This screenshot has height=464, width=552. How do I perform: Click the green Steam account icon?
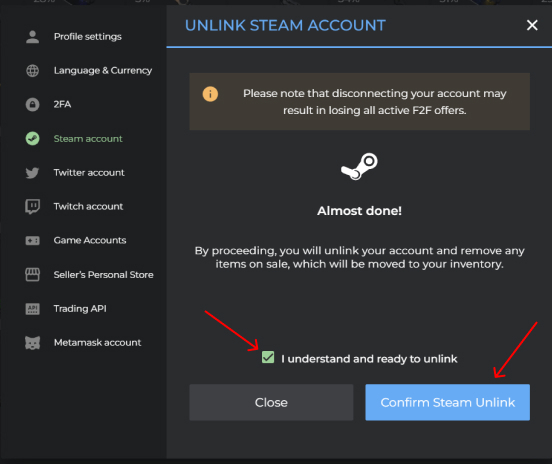click(x=32, y=139)
